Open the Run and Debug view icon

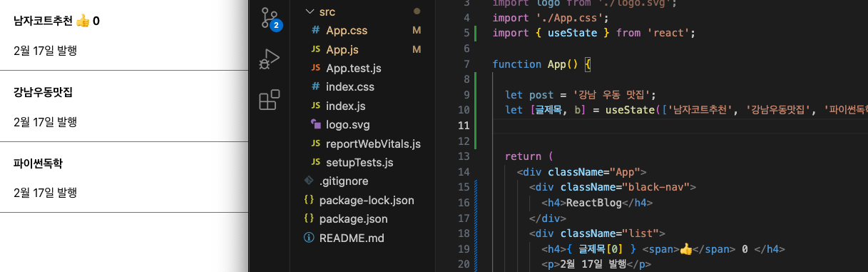pyautogui.click(x=269, y=59)
